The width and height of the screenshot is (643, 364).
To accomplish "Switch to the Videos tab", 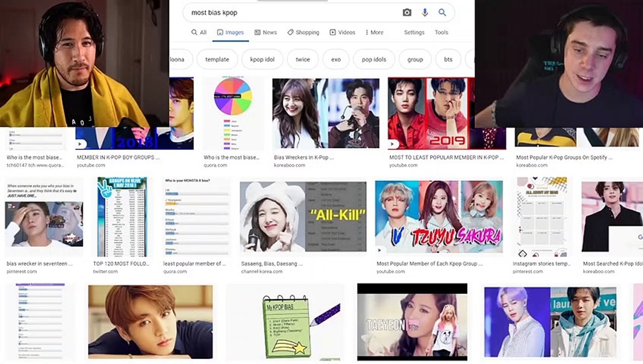I will (342, 32).
